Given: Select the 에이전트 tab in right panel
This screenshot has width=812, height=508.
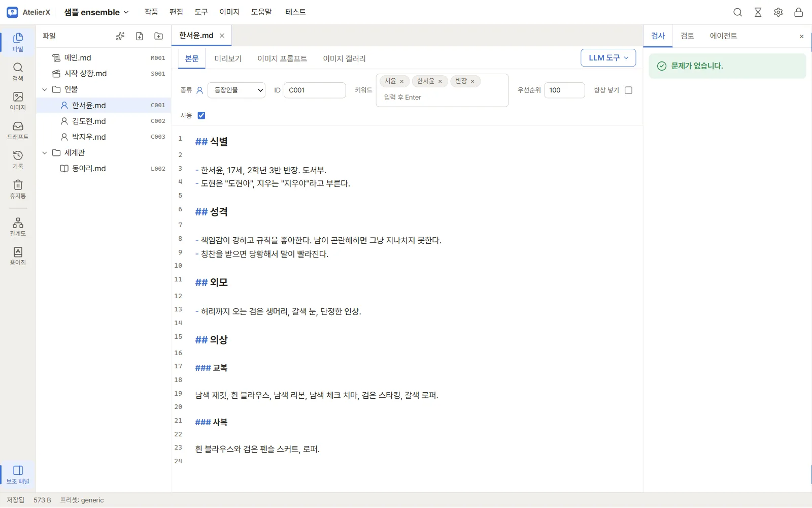Looking at the screenshot, I should 723,36.
